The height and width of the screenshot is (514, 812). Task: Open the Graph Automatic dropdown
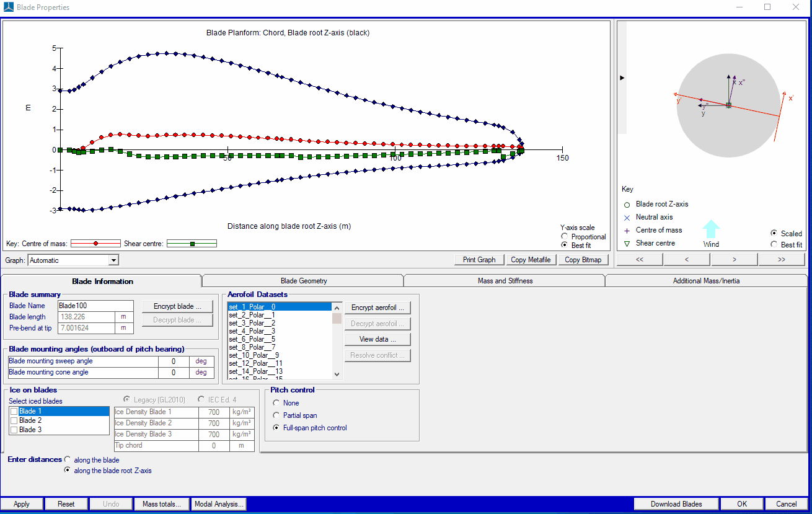(113, 260)
